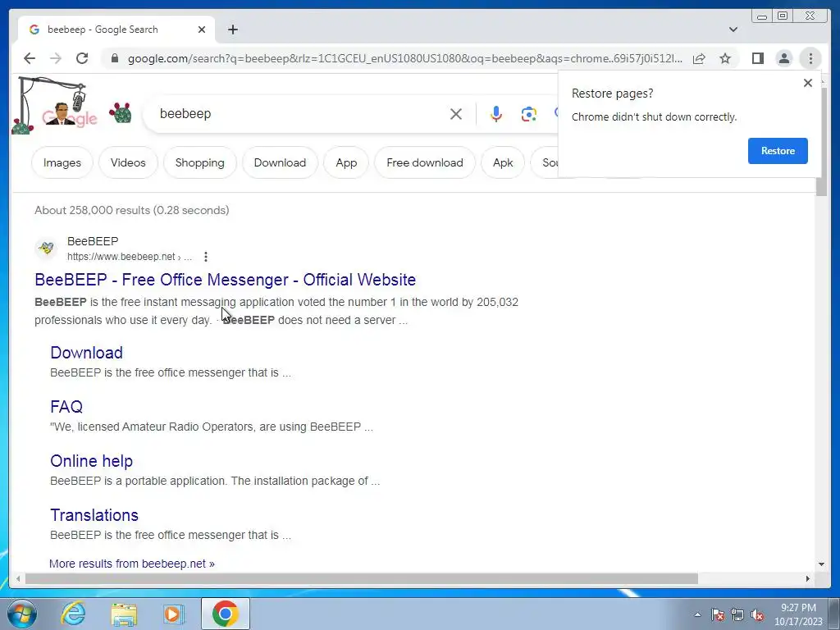This screenshot has height=630, width=840.
Task: Expand the tab search dropdown arrow
Action: [x=733, y=30]
